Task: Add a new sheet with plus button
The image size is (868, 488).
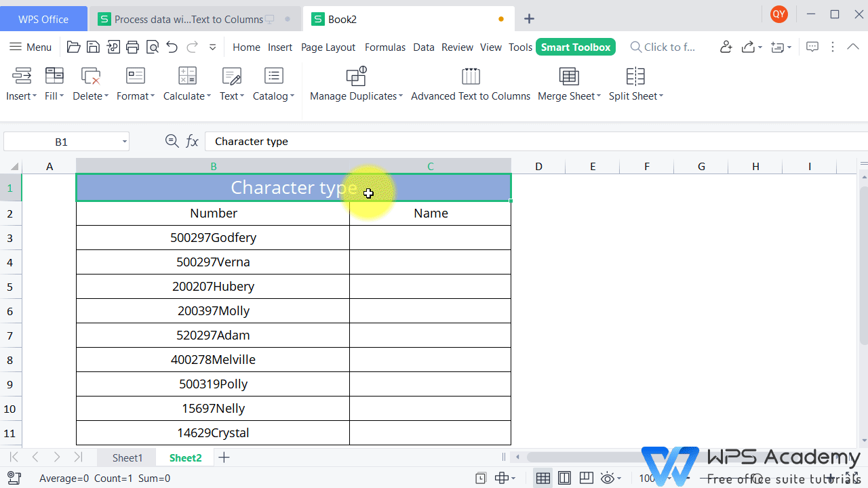Action: 224,457
